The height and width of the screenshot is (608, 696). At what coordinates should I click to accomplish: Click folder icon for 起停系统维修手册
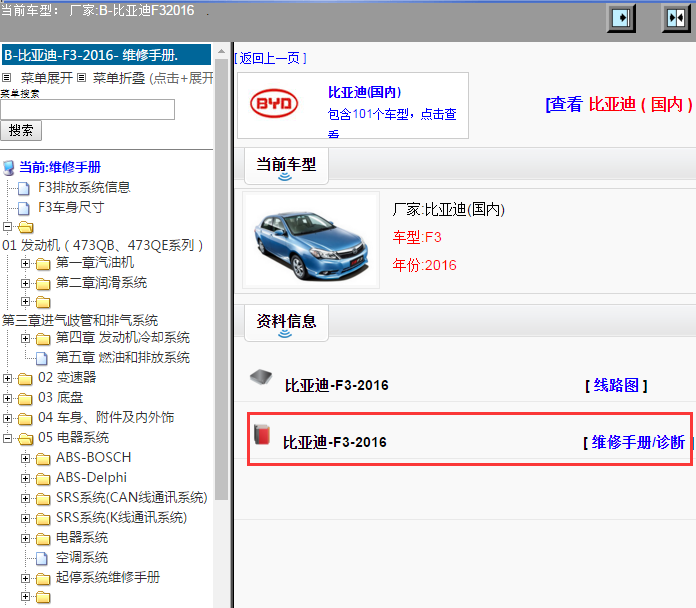[43, 579]
